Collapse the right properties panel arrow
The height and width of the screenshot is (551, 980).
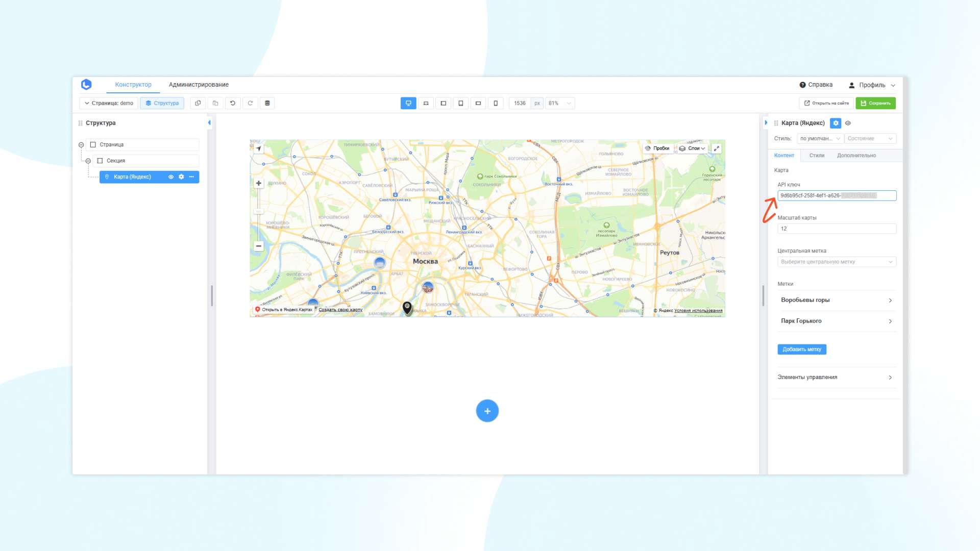click(766, 122)
